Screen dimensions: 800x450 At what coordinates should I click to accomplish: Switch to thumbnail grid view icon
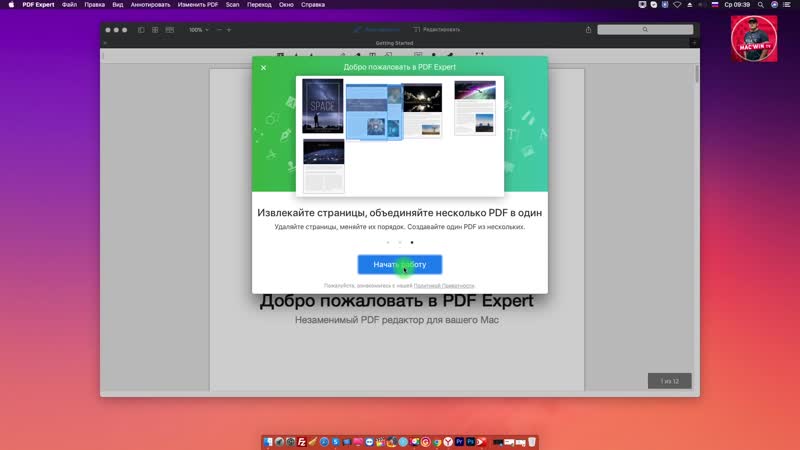tap(155, 30)
